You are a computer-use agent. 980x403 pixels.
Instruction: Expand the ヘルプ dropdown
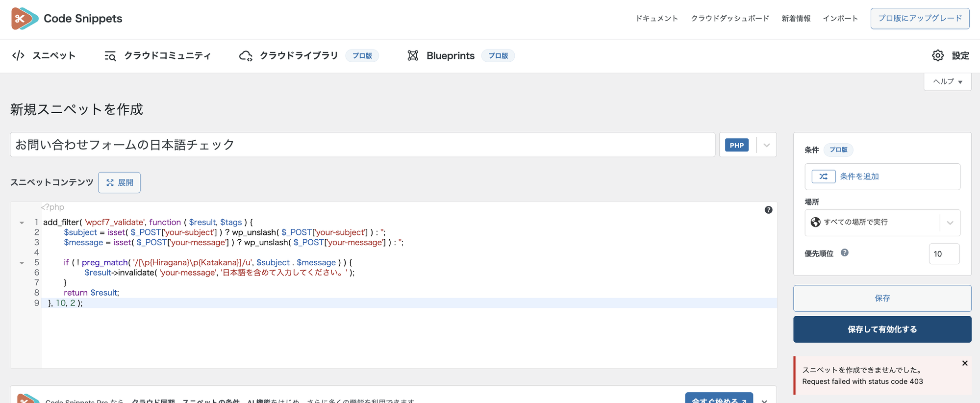(x=947, y=81)
